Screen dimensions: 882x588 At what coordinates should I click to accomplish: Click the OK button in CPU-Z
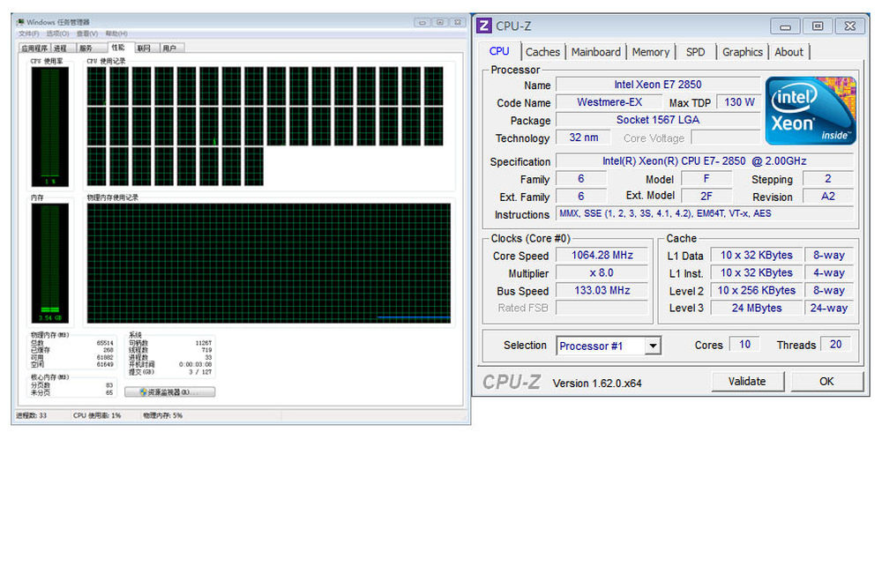tap(826, 382)
